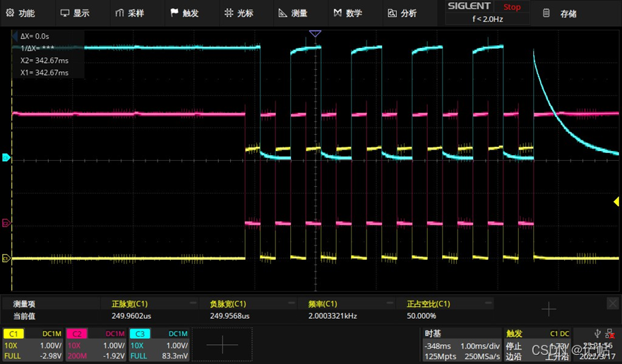Click the 存储 save icon
Viewport: 622px width, 364px height.
[546, 13]
